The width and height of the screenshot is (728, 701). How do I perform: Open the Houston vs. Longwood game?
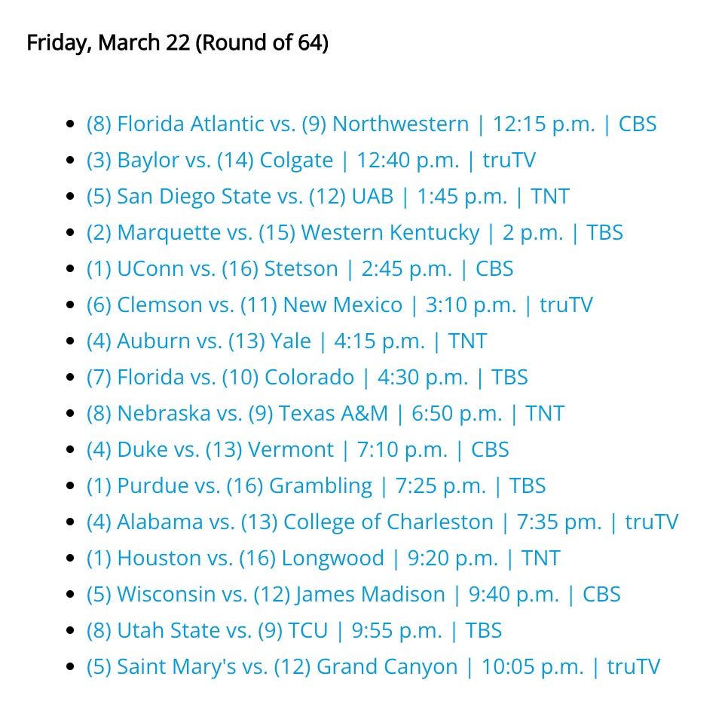(x=323, y=559)
